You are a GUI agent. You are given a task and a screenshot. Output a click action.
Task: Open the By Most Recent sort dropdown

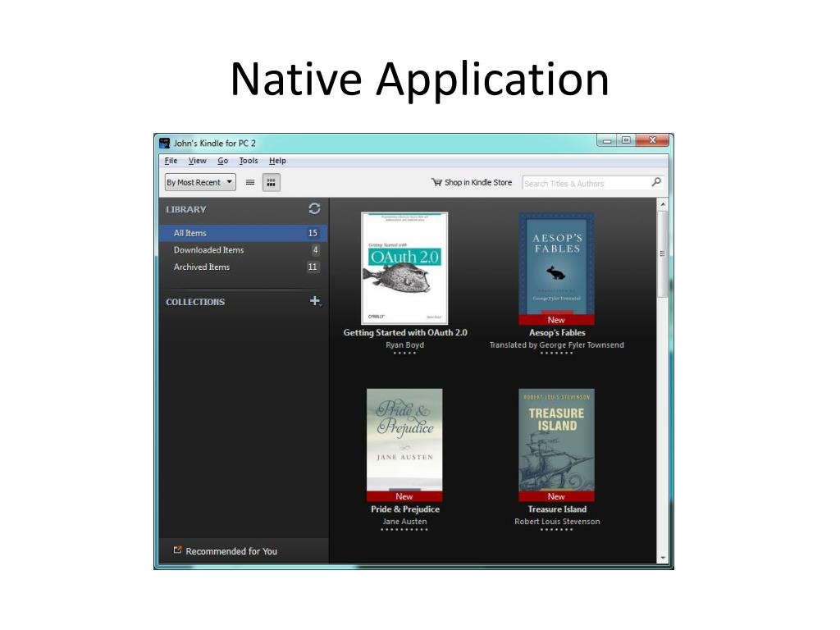(200, 182)
